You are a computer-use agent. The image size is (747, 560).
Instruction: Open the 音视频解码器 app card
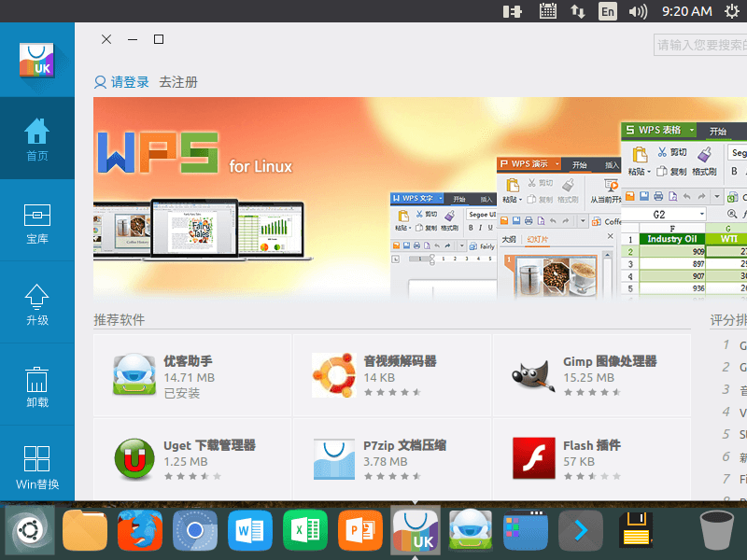(392, 375)
